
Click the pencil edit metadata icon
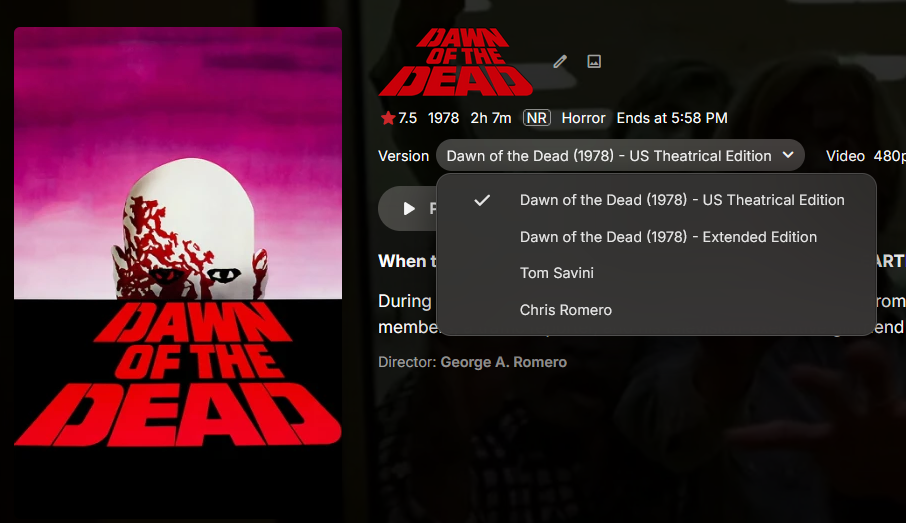[x=559, y=61]
